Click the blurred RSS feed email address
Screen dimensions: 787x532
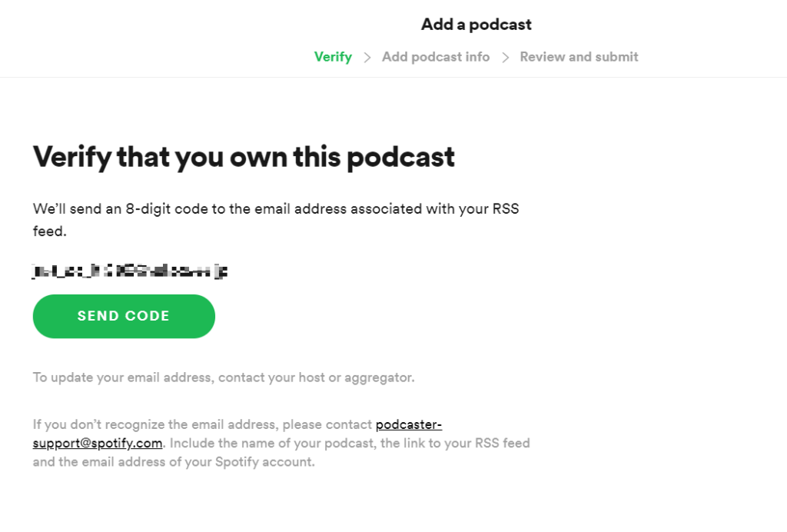click(130, 271)
